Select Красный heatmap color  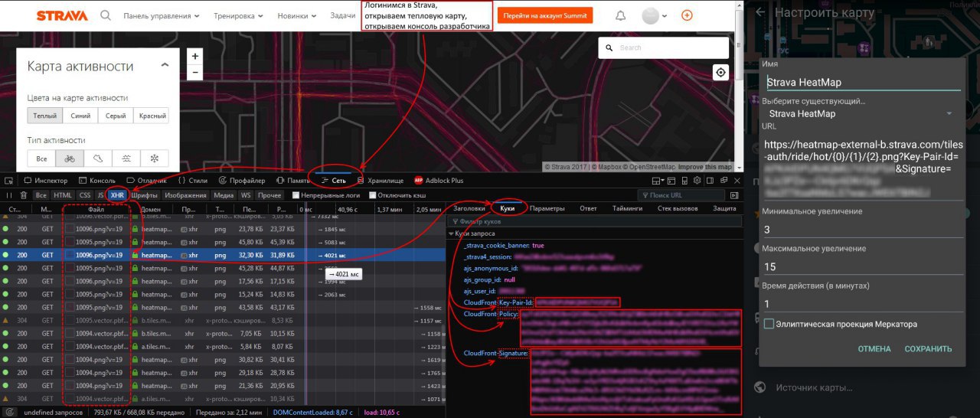(x=151, y=116)
